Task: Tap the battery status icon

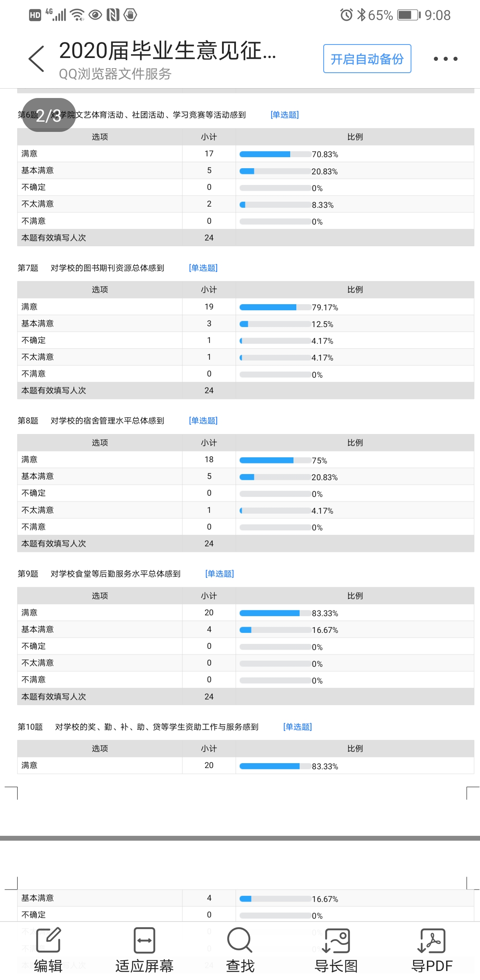Action: [409, 15]
